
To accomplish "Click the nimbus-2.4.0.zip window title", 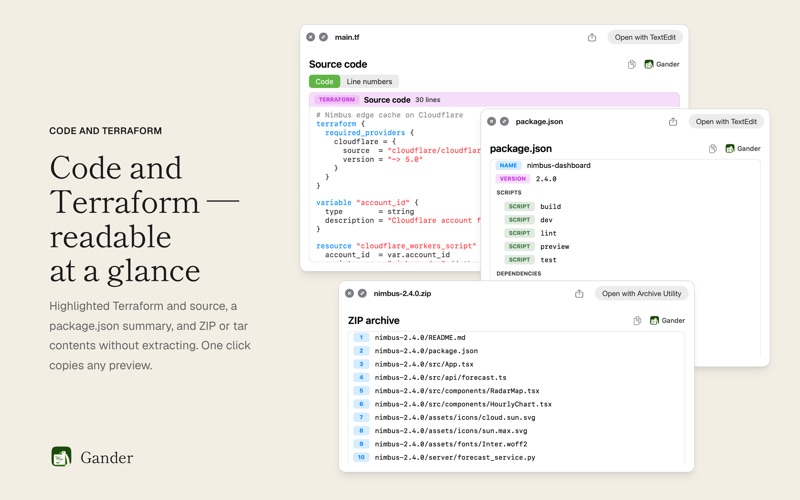I will click(402, 293).
